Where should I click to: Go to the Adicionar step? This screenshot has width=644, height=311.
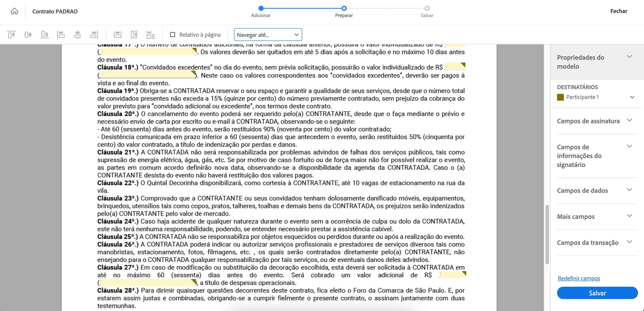(x=261, y=9)
